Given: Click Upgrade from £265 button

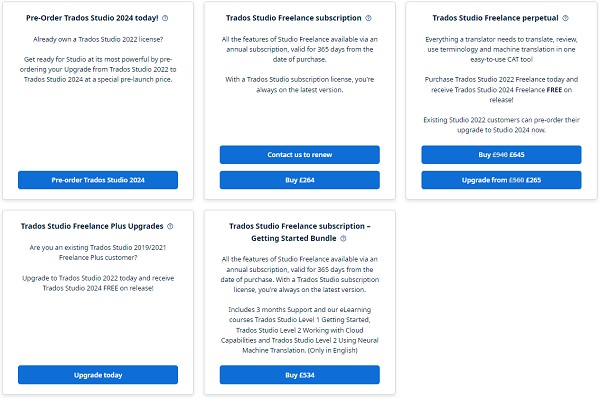Looking at the screenshot, I should tap(501, 180).
